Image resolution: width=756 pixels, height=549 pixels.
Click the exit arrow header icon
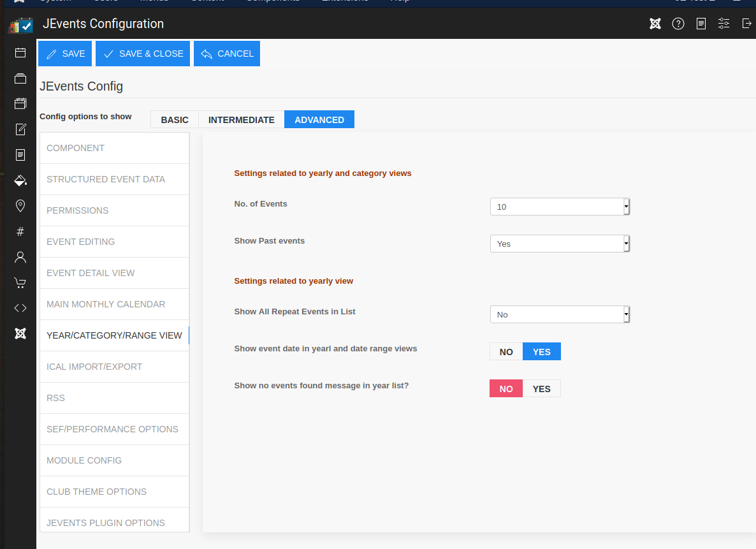[747, 23]
